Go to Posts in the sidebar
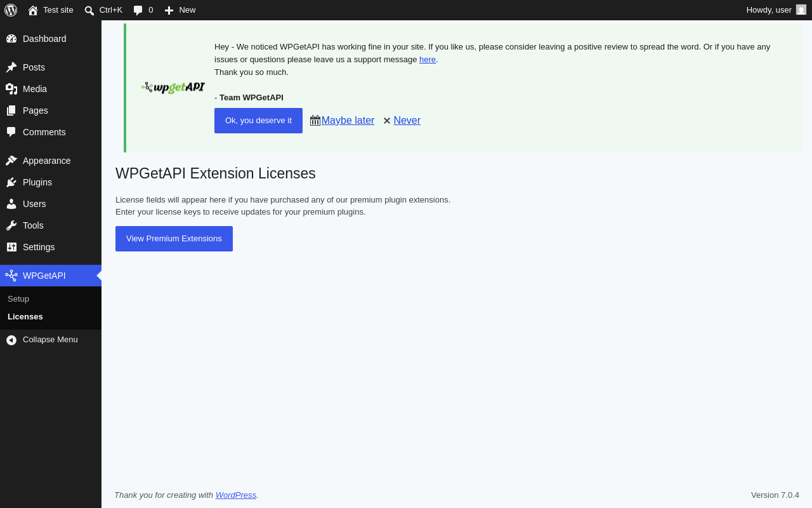Image resolution: width=812 pixels, height=508 pixels. 34,67
